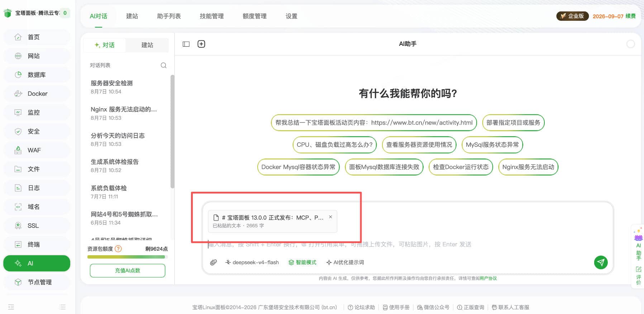Choose the Nginx服务无法启动 suggestion
This screenshot has height=314, width=644.
(x=528, y=167)
